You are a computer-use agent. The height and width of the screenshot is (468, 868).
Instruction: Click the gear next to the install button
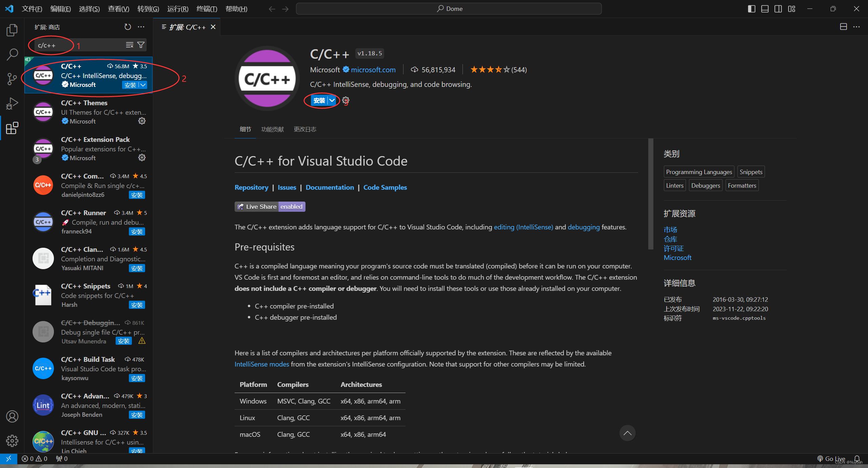coord(345,100)
